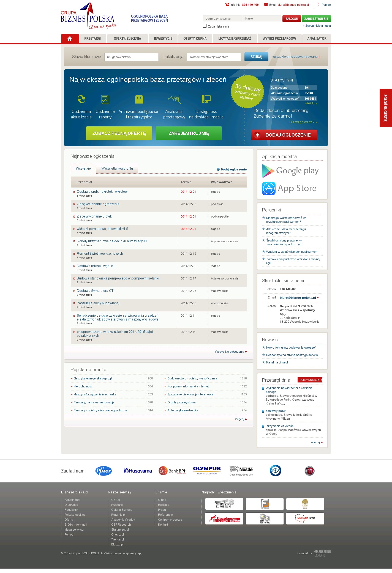Click the Codzienne raporty document icon

pyautogui.click(x=105, y=99)
